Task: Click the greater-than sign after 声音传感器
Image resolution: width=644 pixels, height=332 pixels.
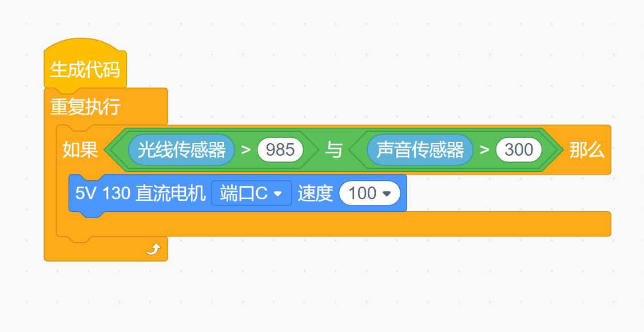Action: tap(484, 149)
